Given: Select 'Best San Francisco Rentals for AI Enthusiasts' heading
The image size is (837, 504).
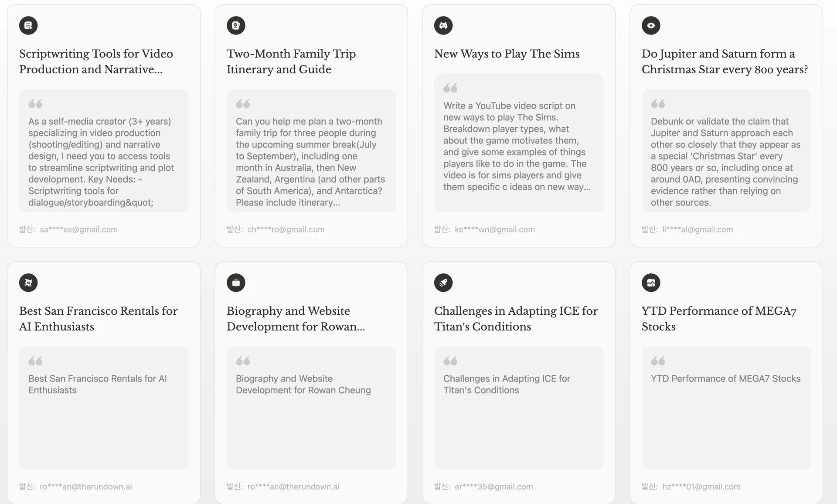Looking at the screenshot, I should coord(98,319).
